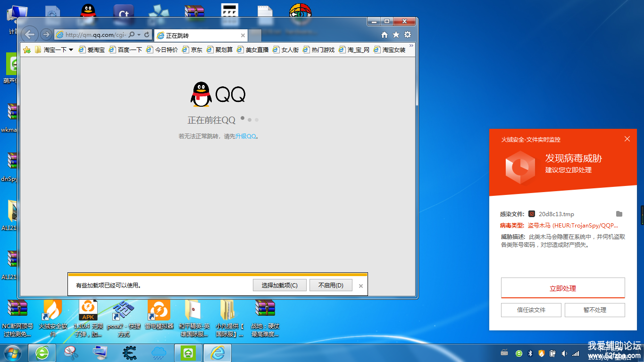Open the IE home page icon
The width and height of the screenshot is (644, 362).
[x=385, y=35]
